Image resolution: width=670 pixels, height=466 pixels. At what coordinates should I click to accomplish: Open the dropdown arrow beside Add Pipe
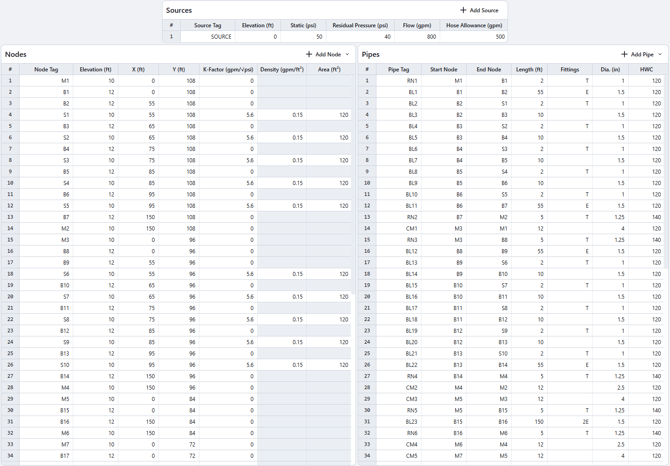pyautogui.click(x=660, y=54)
